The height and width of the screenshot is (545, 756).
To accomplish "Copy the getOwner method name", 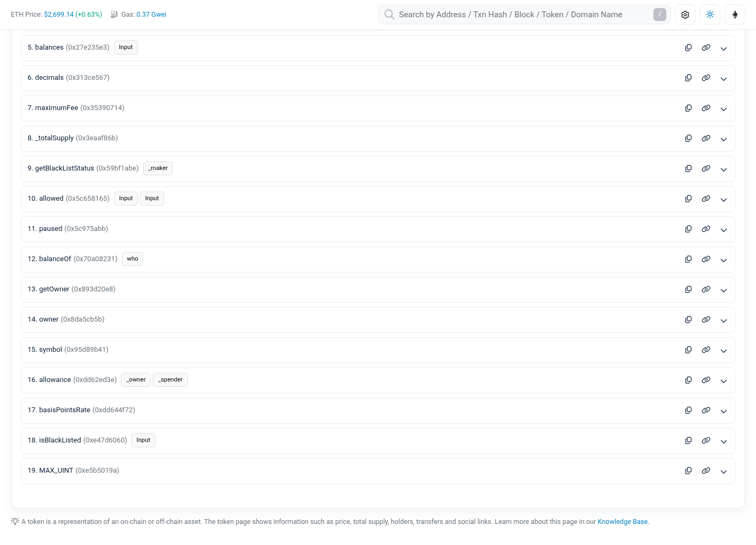I will tap(688, 290).
